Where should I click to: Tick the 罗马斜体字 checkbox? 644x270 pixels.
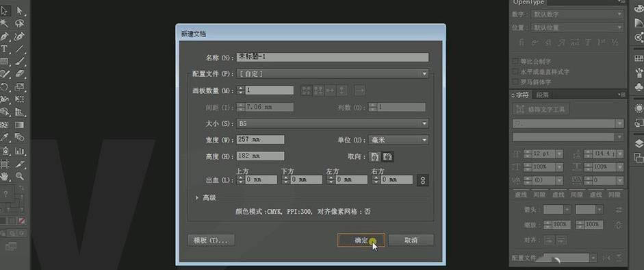pos(515,82)
